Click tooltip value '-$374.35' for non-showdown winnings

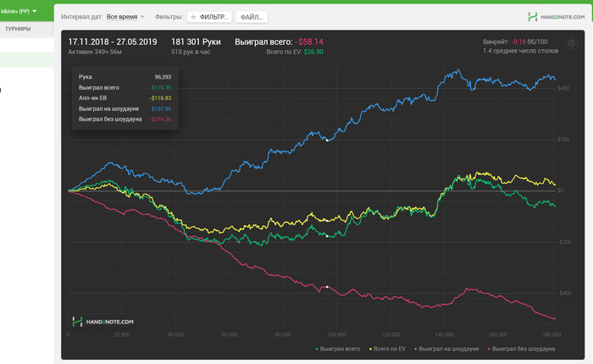160,119
